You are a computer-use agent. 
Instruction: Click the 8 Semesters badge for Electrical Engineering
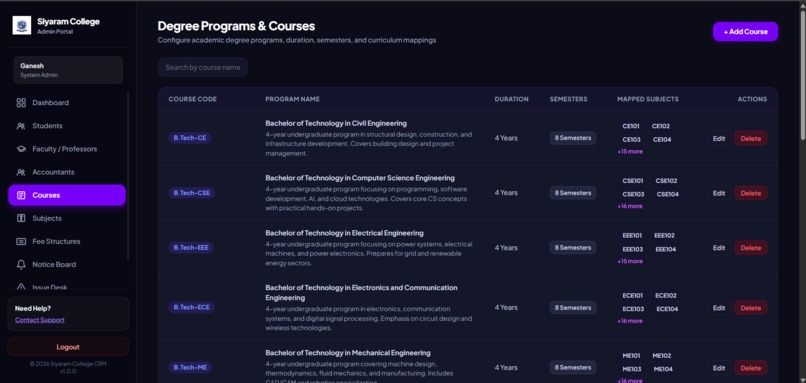573,248
